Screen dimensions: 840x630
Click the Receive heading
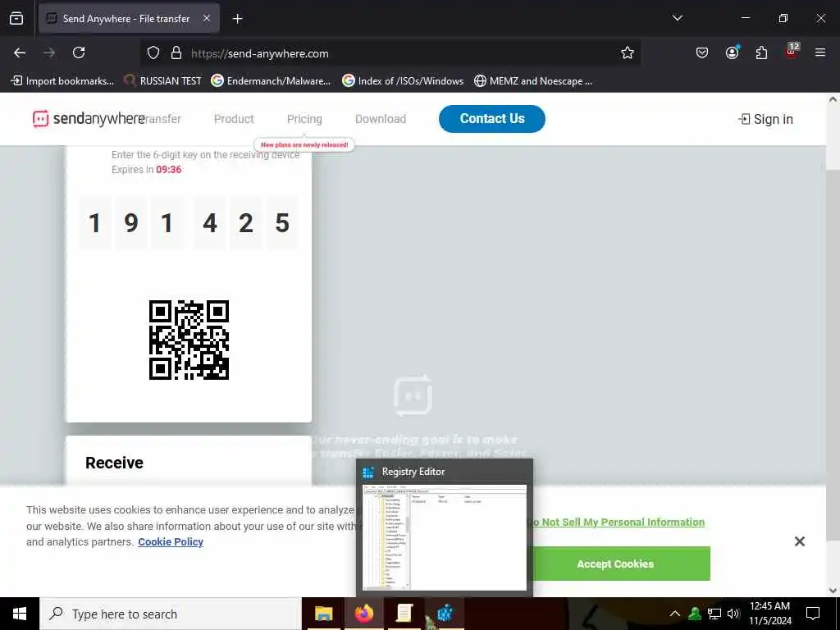[114, 463]
